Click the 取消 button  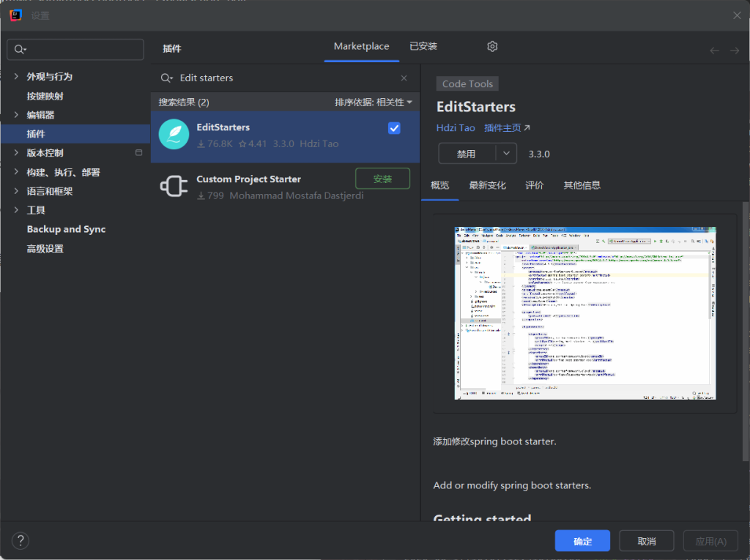click(647, 541)
